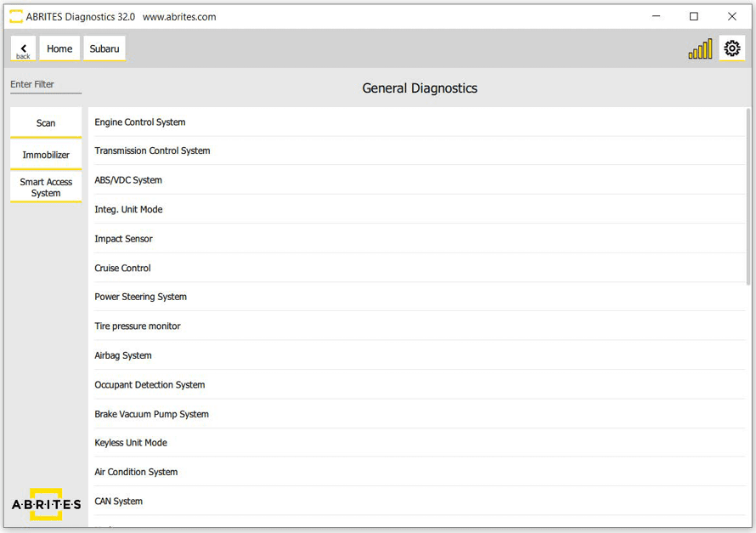Click the ABRITES title bar app icon
This screenshot has width=756, height=533.
point(15,16)
